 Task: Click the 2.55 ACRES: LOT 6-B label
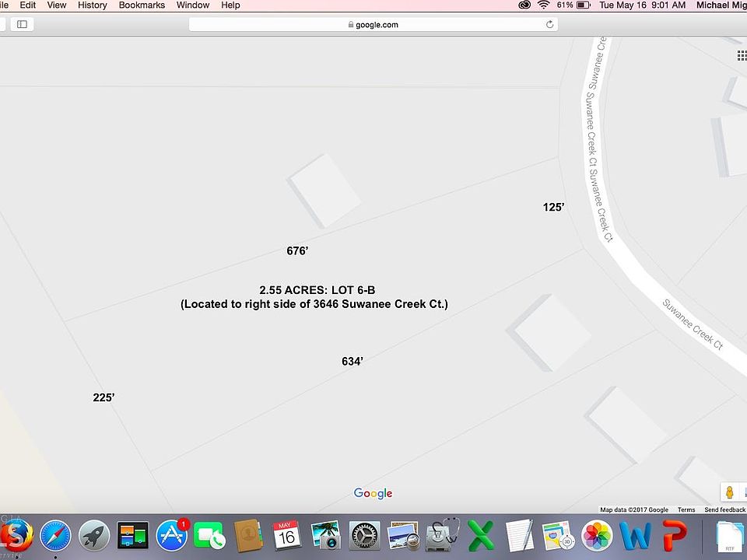[x=317, y=290]
